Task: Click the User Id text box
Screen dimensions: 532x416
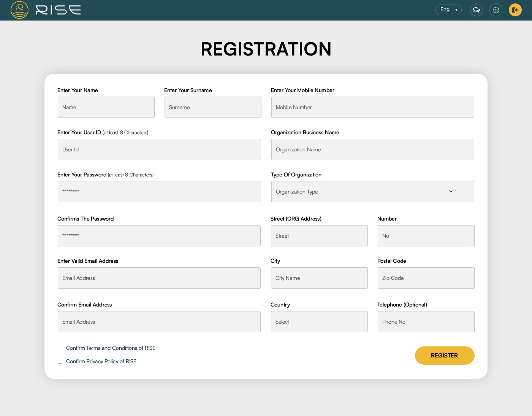Action: [x=159, y=149]
